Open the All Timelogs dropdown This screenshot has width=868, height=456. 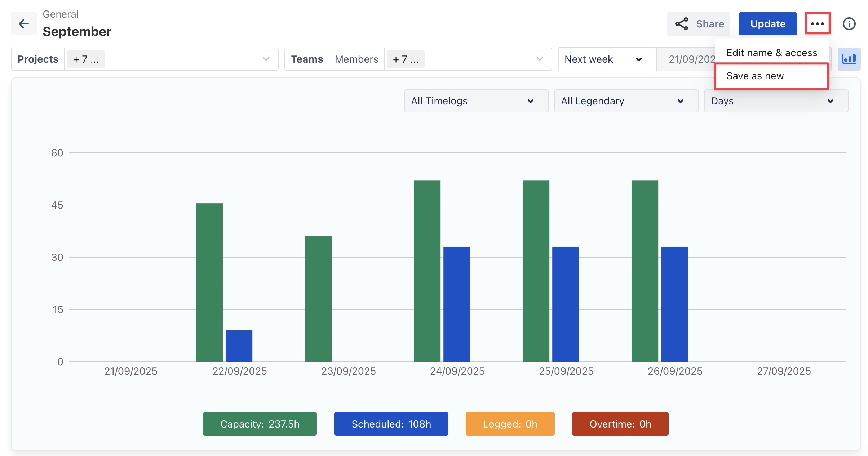tap(476, 101)
